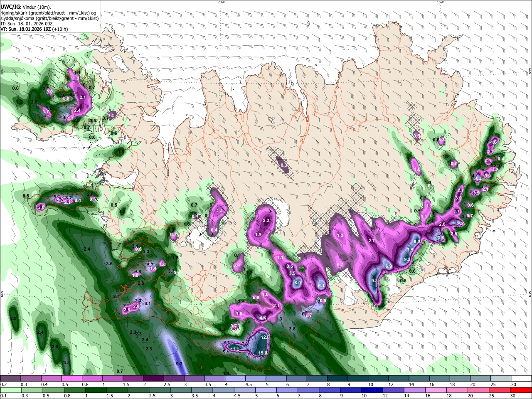
Task: Pick the white snow legend swatch above 30
Action: coord(522,378)
